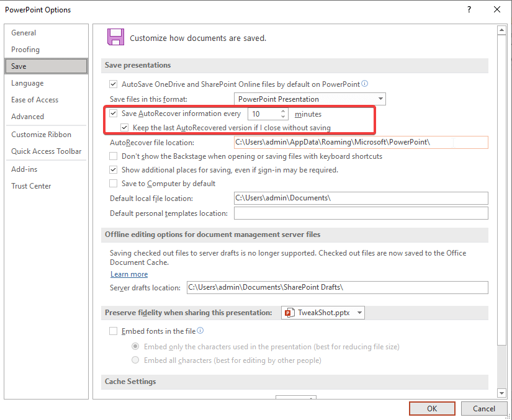Close the PowerPoint Options dialog
Viewport: 512px width, 420px height.
click(497, 9)
